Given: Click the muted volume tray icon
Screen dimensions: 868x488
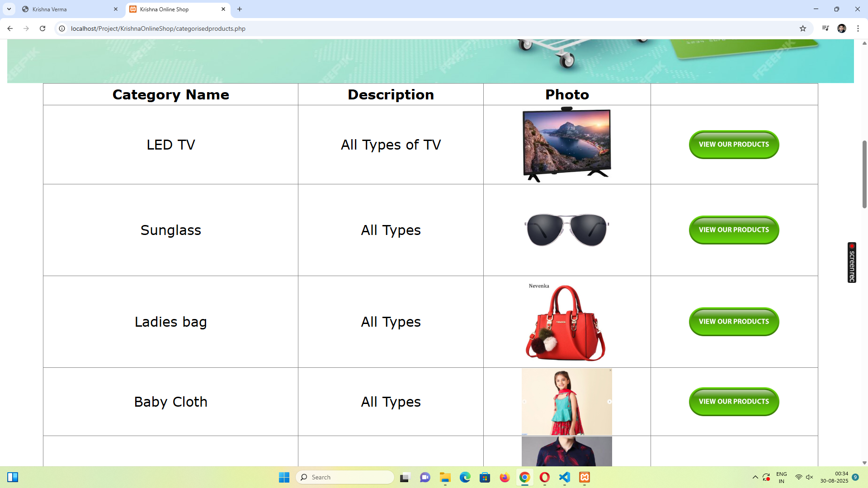Looking at the screenshot, I should tap(810, 477).
